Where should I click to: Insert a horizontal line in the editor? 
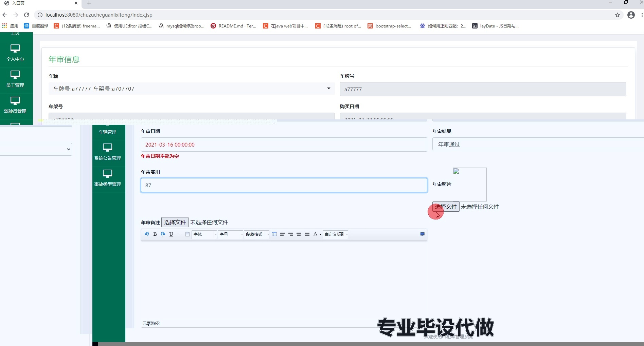coord(179,234)
